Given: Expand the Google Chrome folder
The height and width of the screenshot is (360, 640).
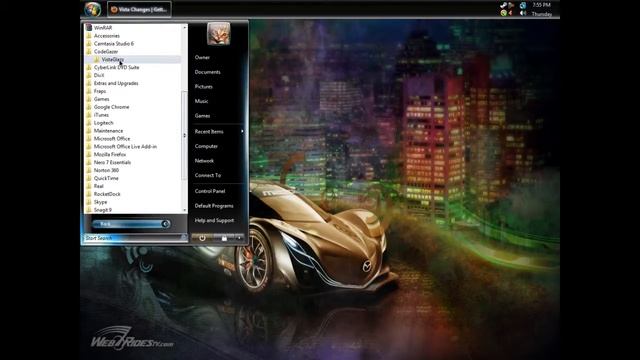Looking at the screenshot, I should [111, 107].
